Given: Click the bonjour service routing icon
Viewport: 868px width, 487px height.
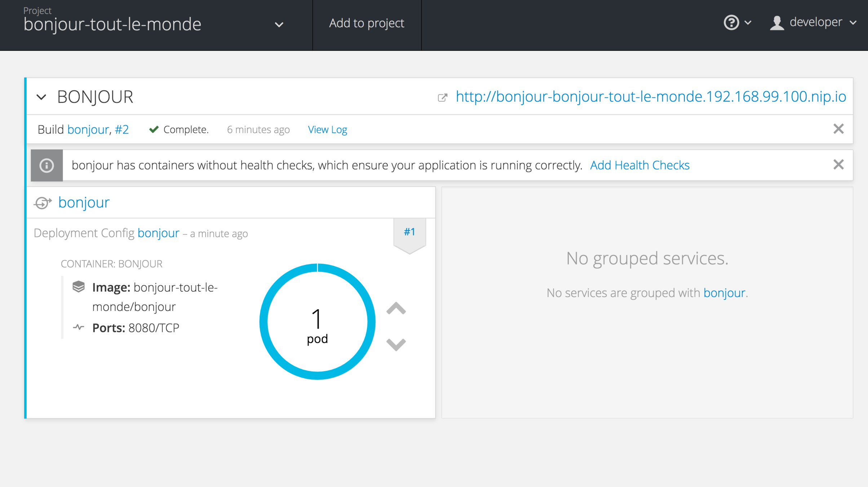Looking at the screenshot, I should pyautogui.click(x=43, y=203).
